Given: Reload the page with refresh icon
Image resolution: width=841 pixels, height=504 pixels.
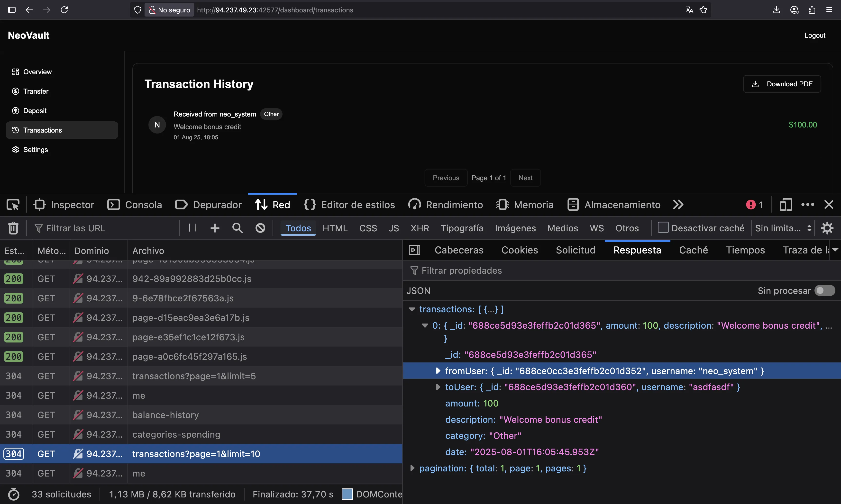Looking at the screenshot, I should click(64, 10).
